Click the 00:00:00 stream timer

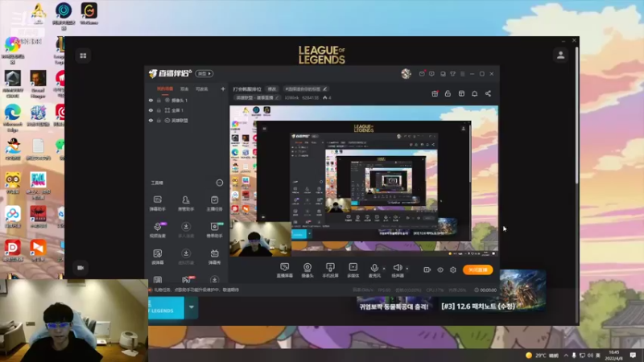[485, 290]
